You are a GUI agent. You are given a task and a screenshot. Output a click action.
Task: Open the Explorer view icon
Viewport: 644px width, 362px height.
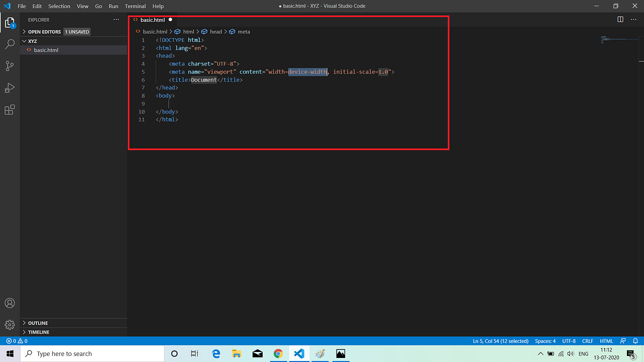pyautogui.click(x=10, y=23)
